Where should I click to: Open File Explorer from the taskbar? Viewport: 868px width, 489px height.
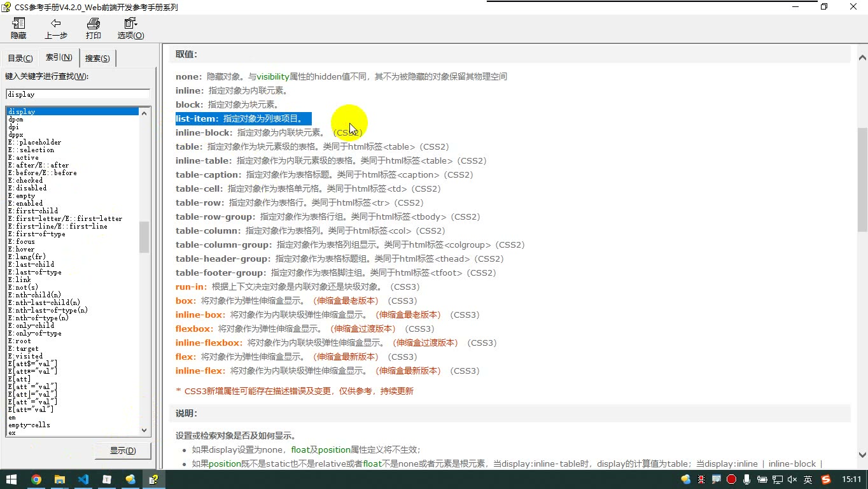pyautogui.click(x=59, y=479)
